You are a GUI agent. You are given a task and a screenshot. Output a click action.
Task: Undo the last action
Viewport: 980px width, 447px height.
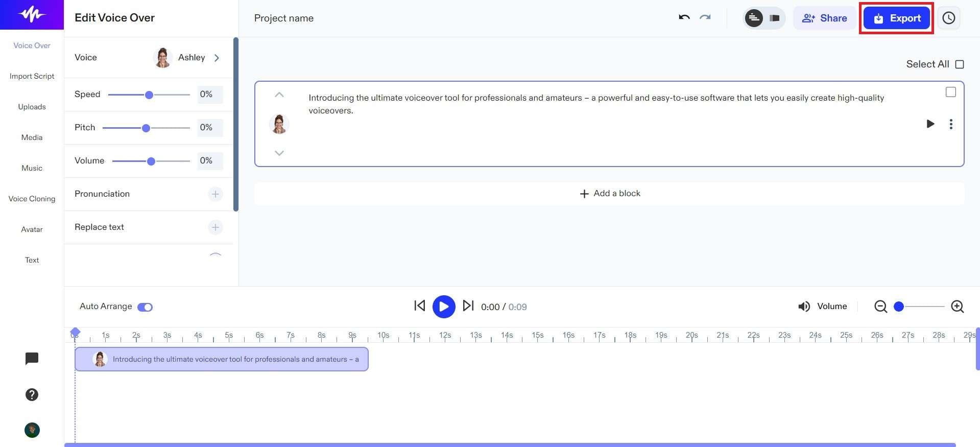684,17
